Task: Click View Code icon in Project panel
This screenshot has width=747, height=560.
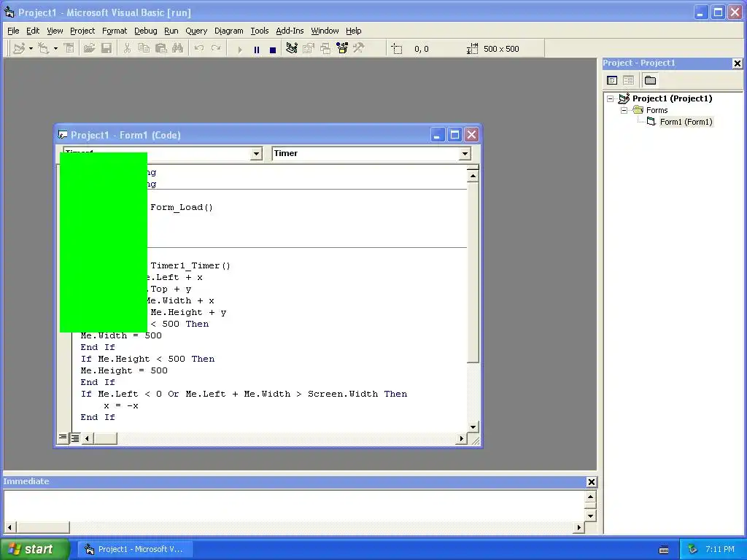Action: coord(612,80)
